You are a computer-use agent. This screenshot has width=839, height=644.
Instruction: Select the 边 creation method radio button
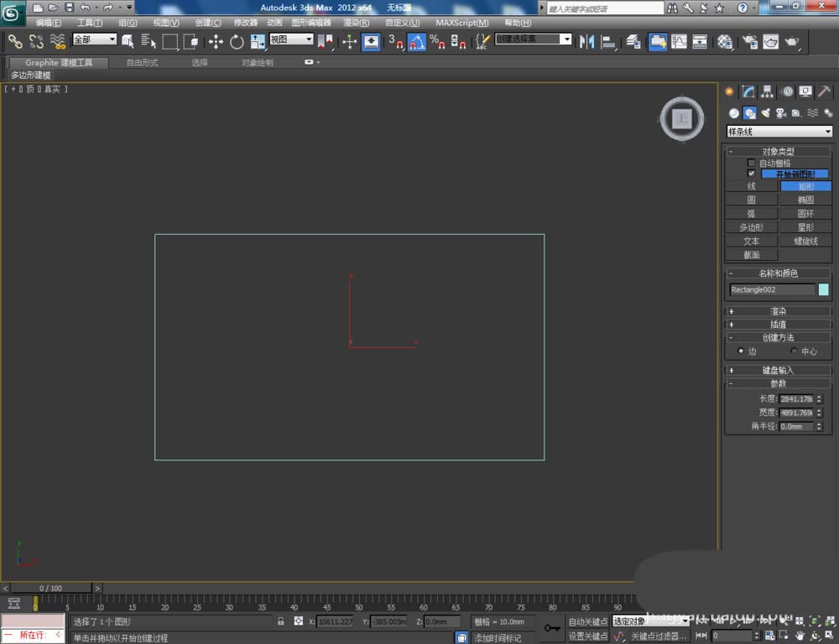tap(741, 351)
